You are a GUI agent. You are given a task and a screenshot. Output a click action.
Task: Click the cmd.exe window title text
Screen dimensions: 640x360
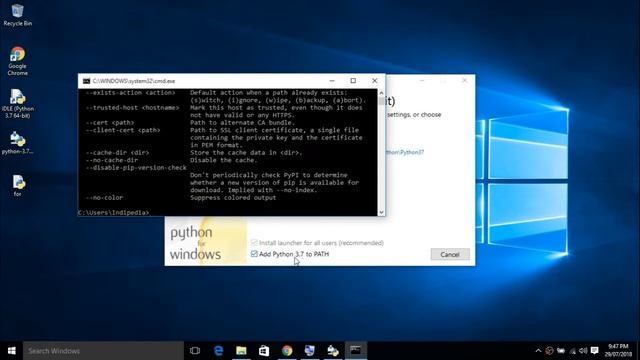coord(134,81)
